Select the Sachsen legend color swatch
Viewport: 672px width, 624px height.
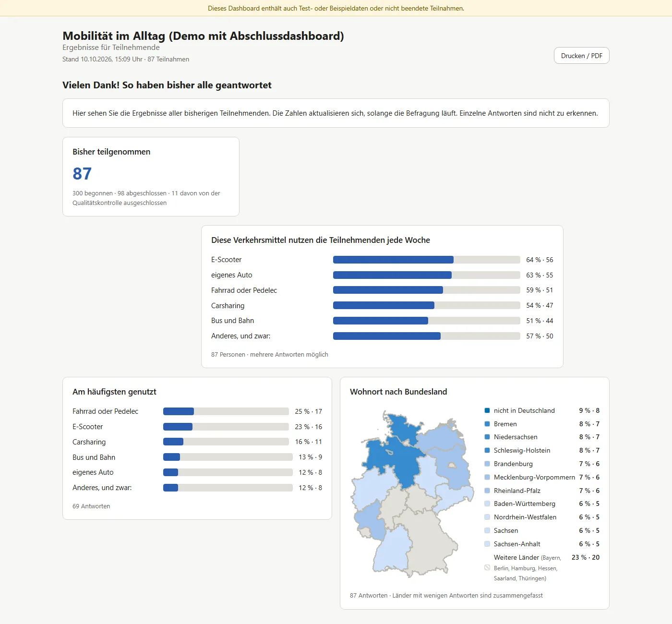pos(487,530)
